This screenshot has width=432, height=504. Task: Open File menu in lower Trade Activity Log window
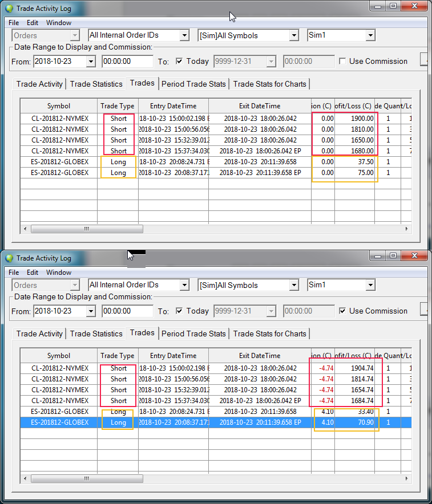tap(14, 273)
